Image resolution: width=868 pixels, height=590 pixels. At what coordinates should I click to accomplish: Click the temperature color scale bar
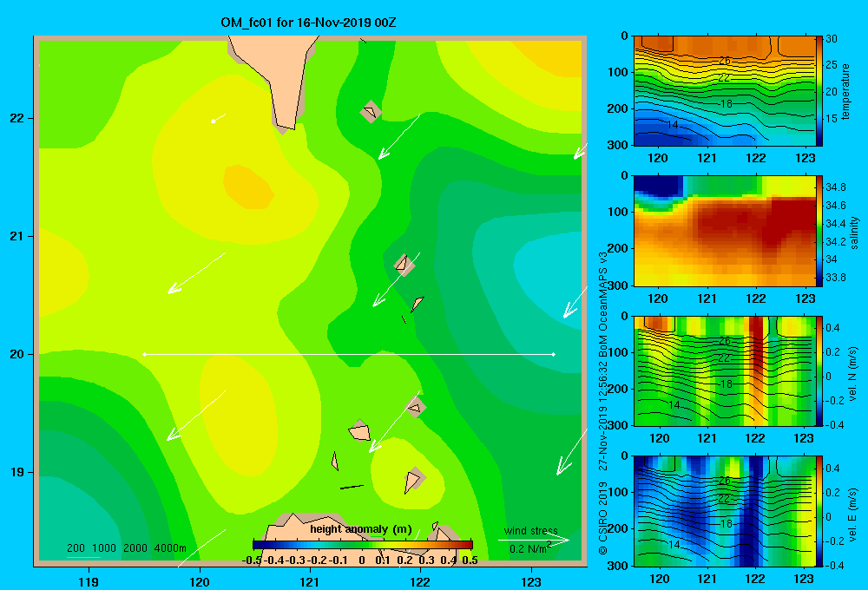click(x=819, y=91)
